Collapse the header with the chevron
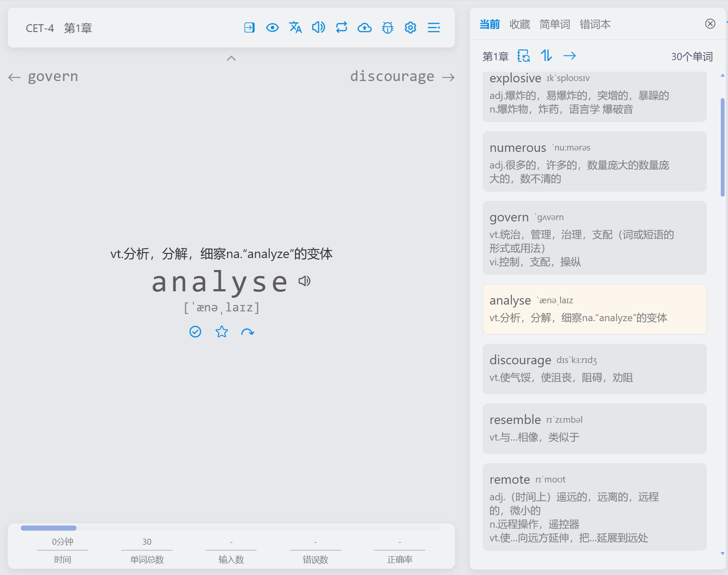This screenshot has width=728, height=575. coord(231,58)
